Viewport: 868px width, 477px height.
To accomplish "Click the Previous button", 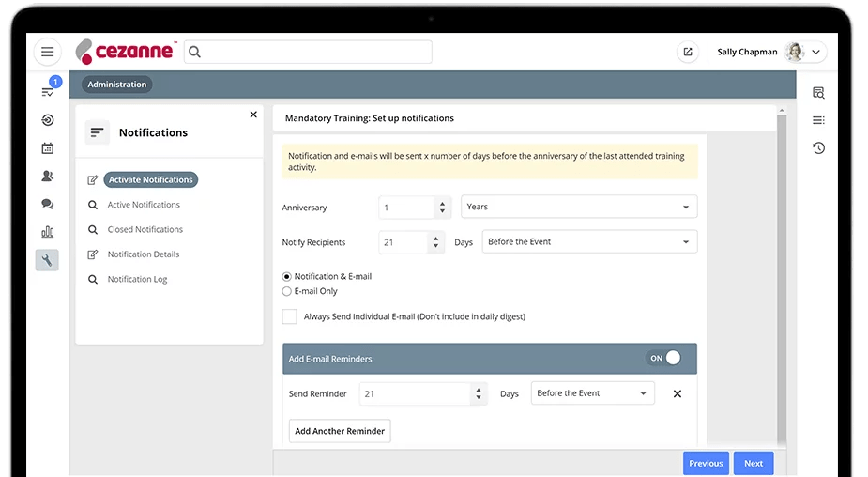I will click(706, 463).
